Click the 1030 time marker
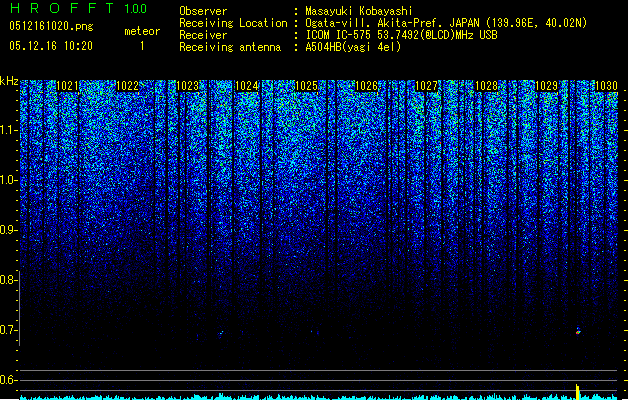Image resolution: width=629 pixels, height=400 pixels. (x=606, y=86)
